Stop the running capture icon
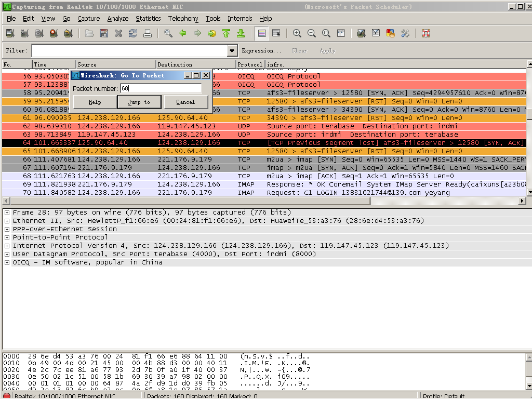Image resolution: width=532 pixels, height=399 pixels. tap(54, 33)
